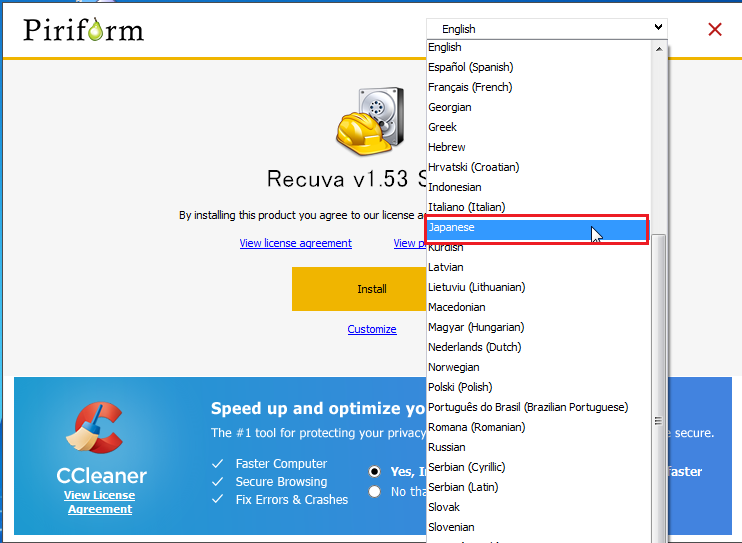Click the language list scrollbar thumb

tap(658, 388)
